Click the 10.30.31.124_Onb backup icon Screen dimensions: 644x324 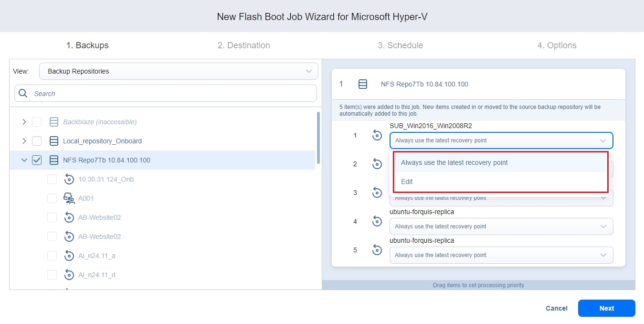click(x=69, y=179)
